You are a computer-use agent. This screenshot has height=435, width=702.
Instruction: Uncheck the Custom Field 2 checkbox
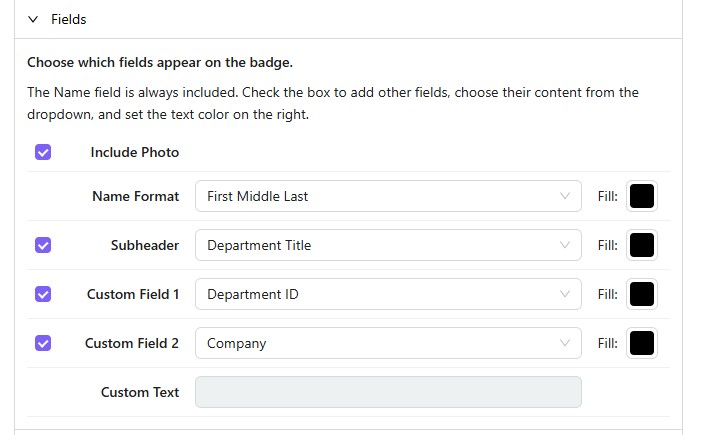click(43, 343)
